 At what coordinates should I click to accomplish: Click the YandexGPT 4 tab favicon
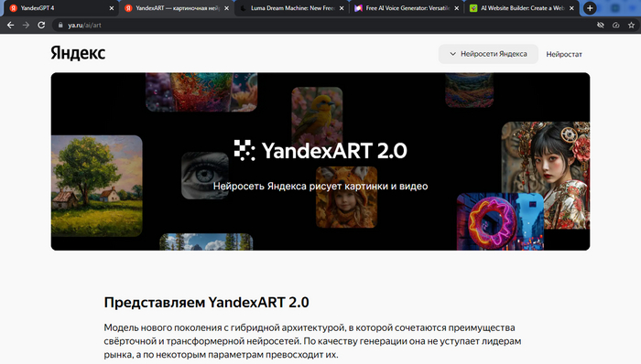(x=13, y=8)
